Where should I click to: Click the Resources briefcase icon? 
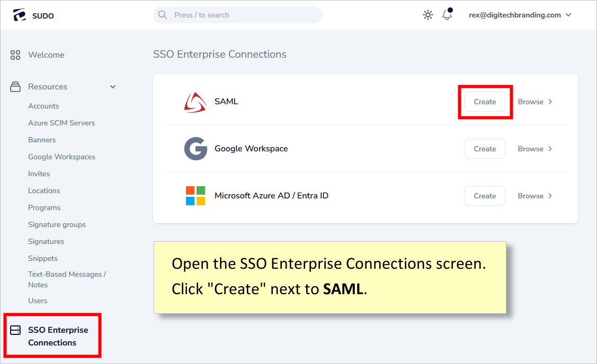tap(15, 87)
